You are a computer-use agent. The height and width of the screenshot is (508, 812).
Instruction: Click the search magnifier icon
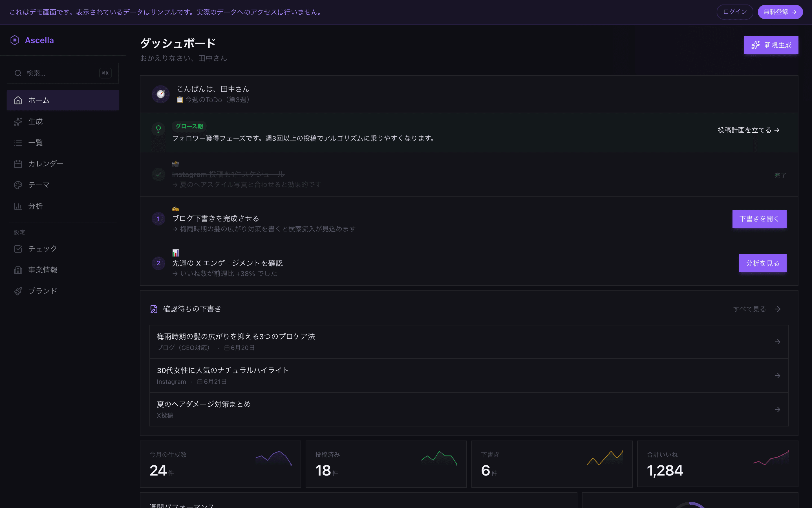[x=18, y=73]
